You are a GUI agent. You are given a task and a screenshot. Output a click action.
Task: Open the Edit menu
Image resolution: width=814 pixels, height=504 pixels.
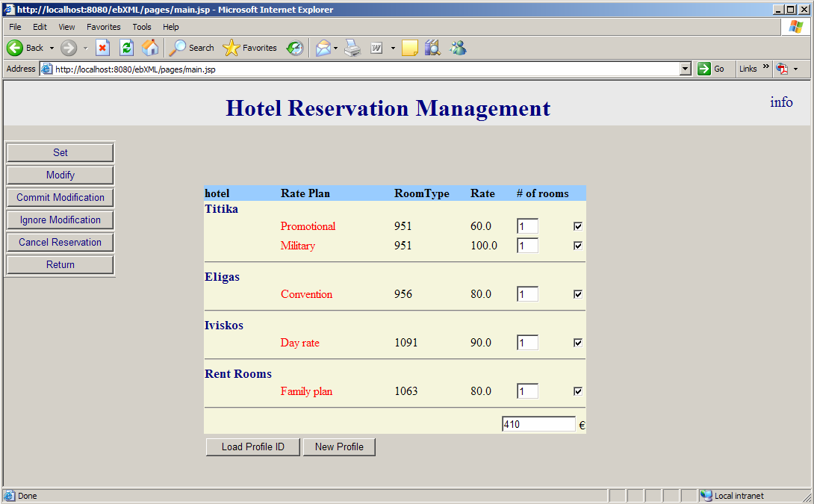[40, 27]
